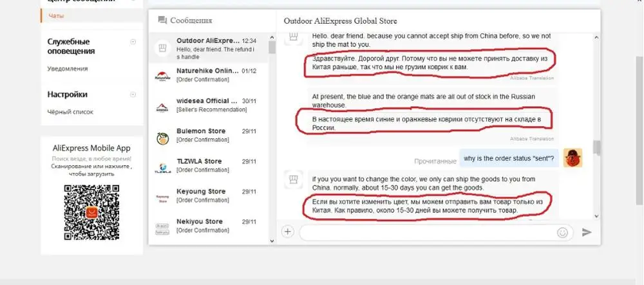The height and width of the screenshot is (285, 644).
Task: Open Уведомления in the sidebar
Action: (68, 68)
